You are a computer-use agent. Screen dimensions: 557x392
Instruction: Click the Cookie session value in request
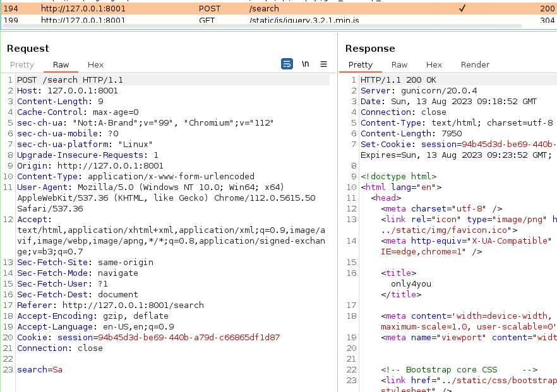188,338
